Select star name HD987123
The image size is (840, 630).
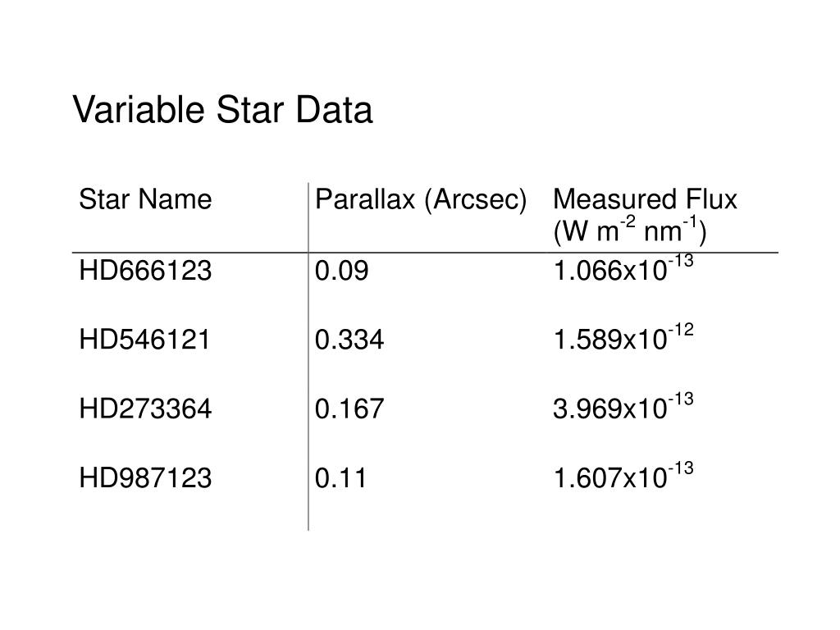coord(145,478)
